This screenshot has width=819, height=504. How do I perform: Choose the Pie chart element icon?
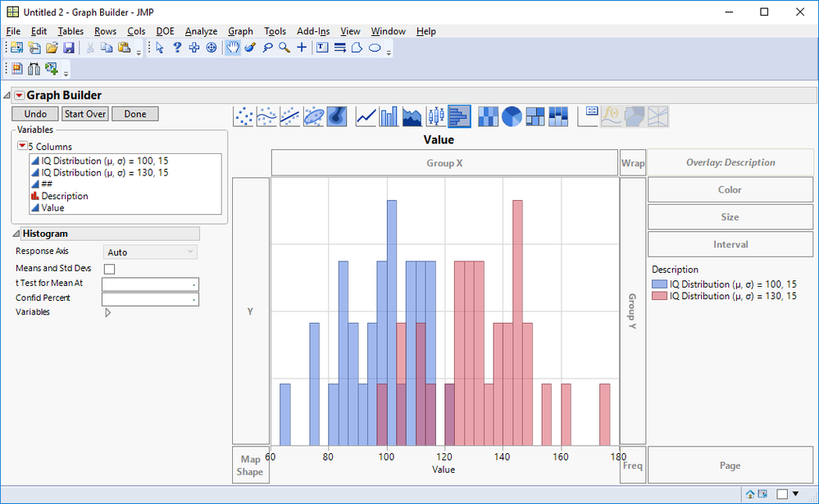click(512, 116)
